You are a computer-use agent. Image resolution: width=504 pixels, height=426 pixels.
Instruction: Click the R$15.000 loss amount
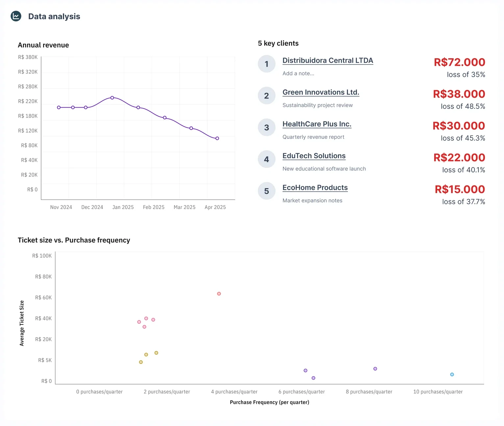tap(460, 189)
